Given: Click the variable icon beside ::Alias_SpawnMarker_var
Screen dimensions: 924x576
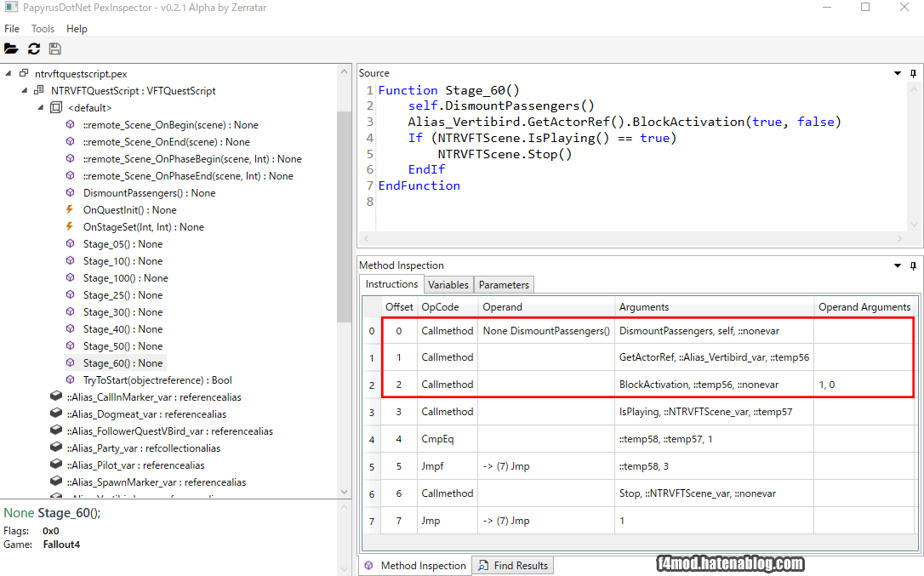Looking at the screenshot, I should [56, 482].
